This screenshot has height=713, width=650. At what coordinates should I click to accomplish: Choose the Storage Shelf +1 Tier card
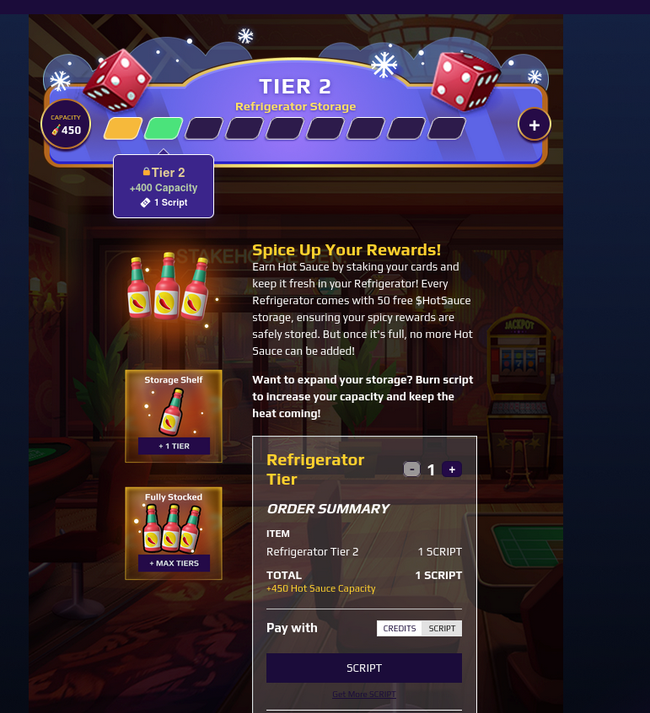tap(174, 416)
